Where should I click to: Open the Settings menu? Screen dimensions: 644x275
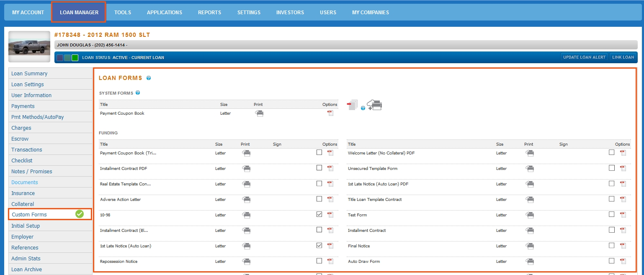tap(249, 13)
